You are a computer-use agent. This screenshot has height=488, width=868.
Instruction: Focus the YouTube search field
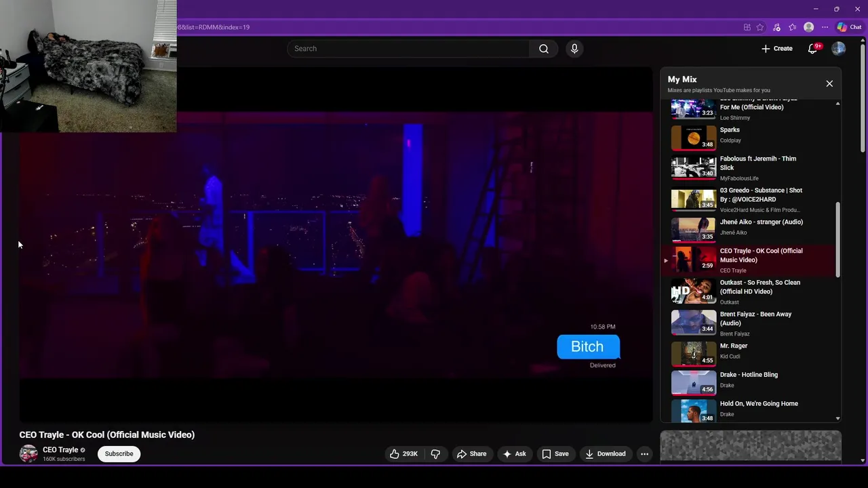pos(408,49)
